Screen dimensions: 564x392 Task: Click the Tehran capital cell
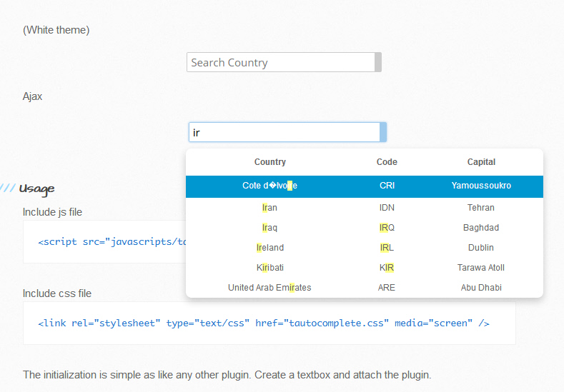pos(481,208)
